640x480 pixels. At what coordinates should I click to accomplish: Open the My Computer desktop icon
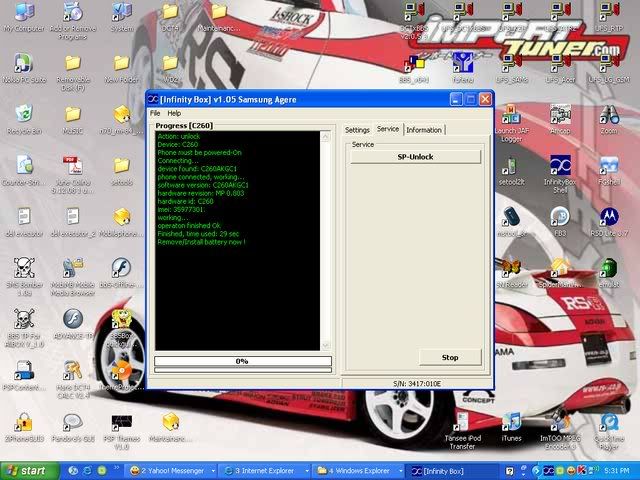tap(24, 17)
